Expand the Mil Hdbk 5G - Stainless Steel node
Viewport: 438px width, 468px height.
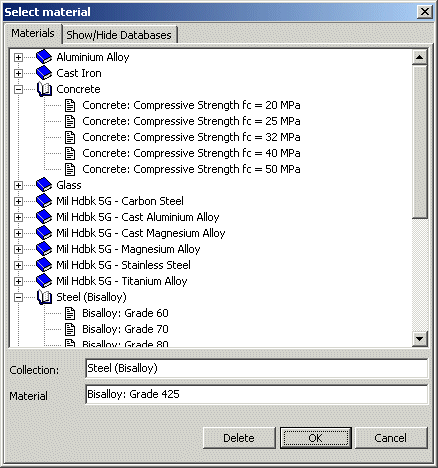(x=19, y=265)
